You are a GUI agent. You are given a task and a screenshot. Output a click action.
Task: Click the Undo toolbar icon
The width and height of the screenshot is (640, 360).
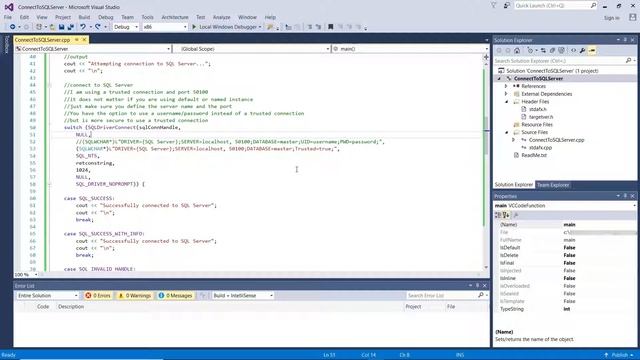83,27
